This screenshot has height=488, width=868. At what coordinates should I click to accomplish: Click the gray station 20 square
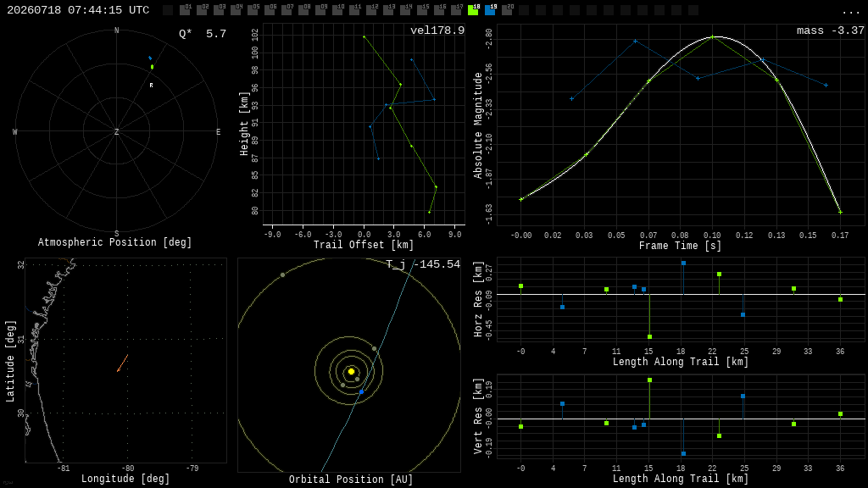tap(508, 10)
